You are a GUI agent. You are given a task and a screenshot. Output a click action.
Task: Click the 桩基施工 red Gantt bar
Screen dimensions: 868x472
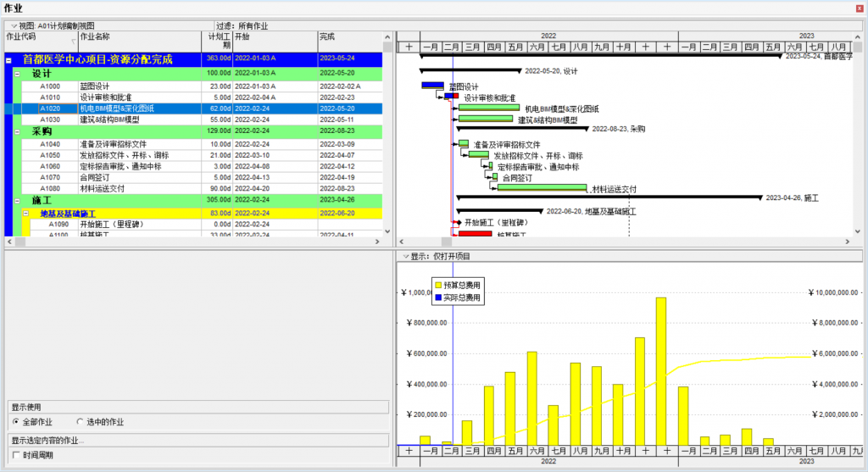(x=476, y=234)
